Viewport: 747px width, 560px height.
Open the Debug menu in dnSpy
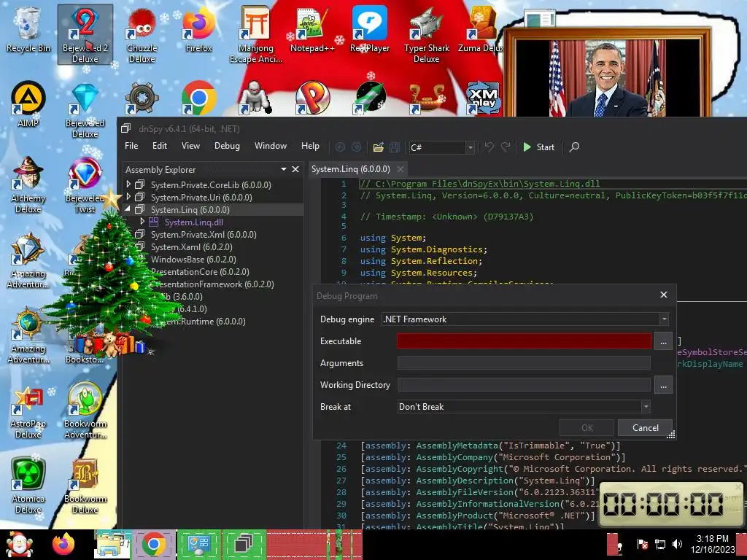pos(228,146)
